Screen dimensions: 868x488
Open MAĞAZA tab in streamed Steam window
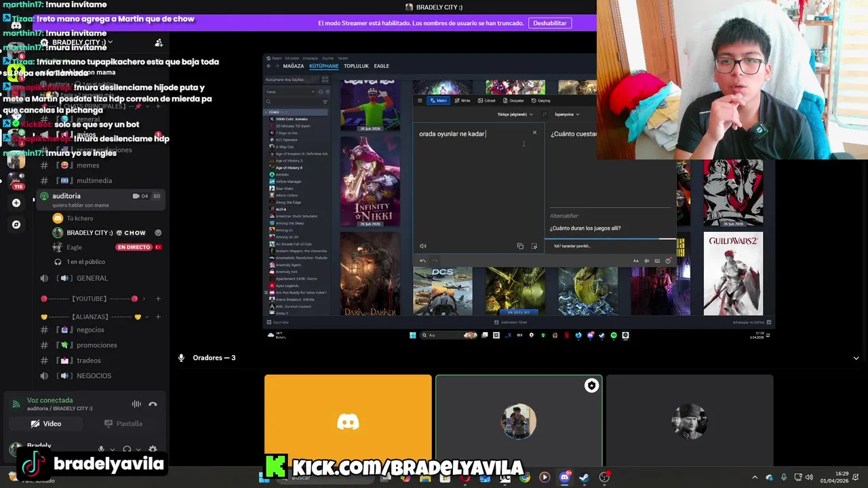293,66
